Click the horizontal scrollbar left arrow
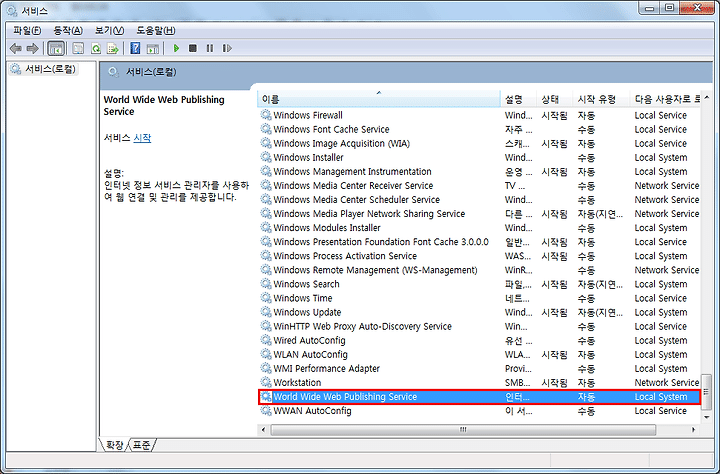720x474 pixels. coord(264,430)
